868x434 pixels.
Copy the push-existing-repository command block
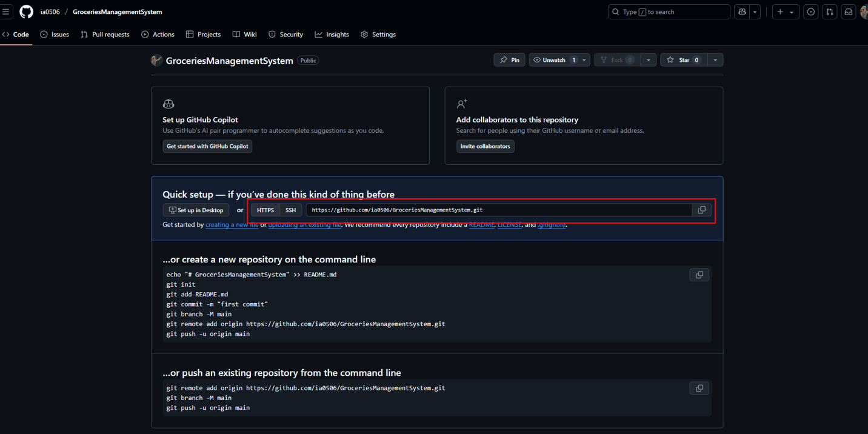tap(699, 388)
